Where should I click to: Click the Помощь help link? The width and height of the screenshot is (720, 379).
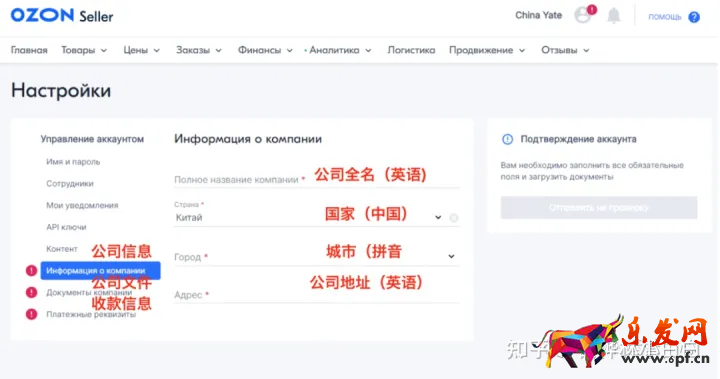[x=664, y=17]
